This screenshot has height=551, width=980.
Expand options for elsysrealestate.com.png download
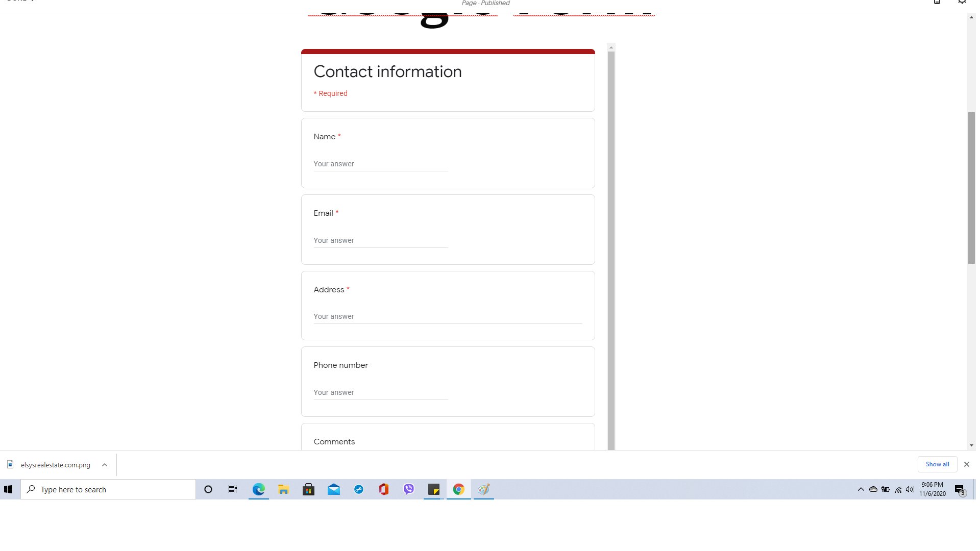(x=105, y=465)
